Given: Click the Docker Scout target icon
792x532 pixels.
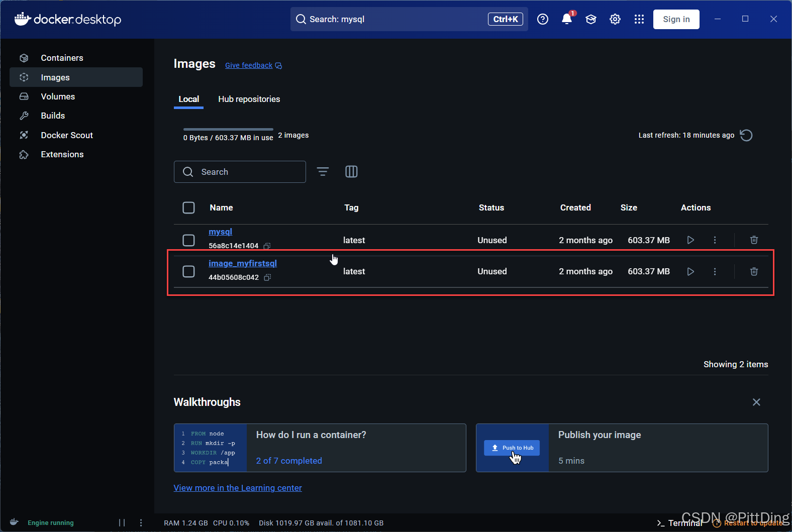Looking at the screenshot, I should pyautogui.click(x=24, y=135).
